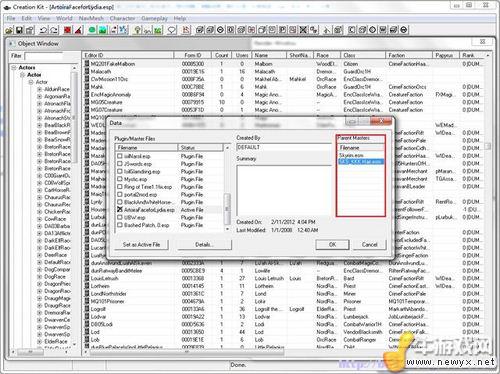Click the speech bubble dialogue icon

pos(171,30)
